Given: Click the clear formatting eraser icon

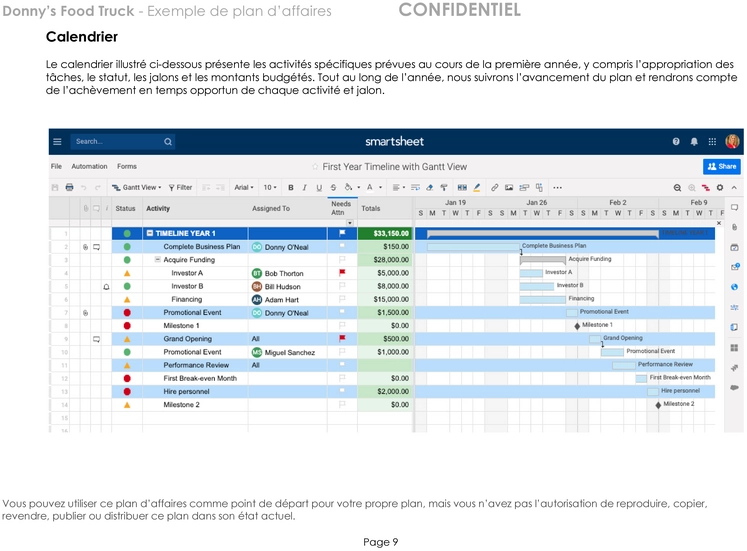Looking at the screenshot, I should tap(430, 188).
